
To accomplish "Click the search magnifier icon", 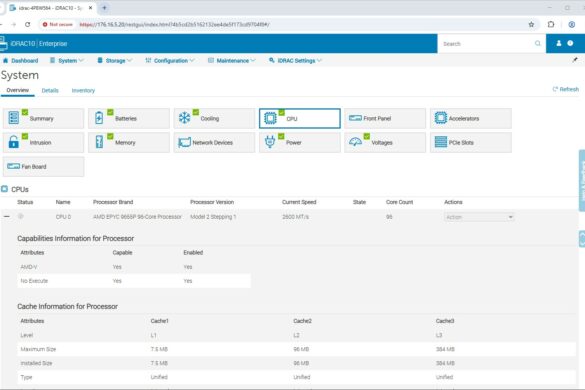I will pos(538,44).
